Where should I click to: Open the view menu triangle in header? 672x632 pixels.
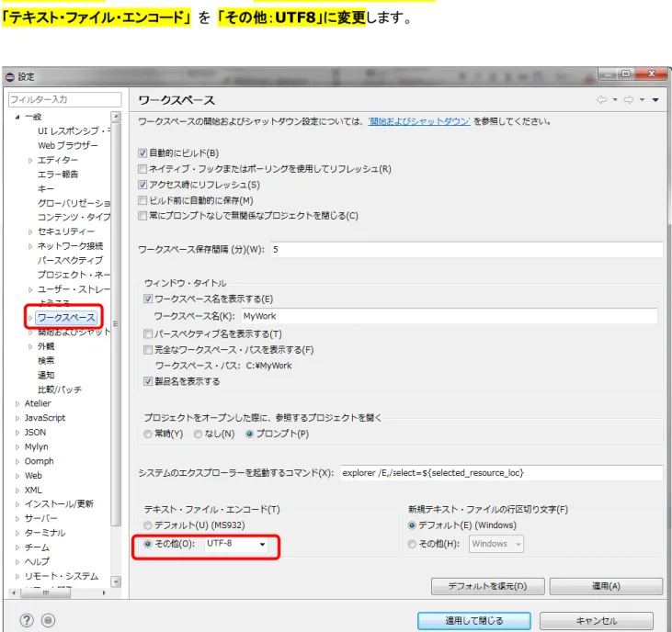tap(655, 100)
